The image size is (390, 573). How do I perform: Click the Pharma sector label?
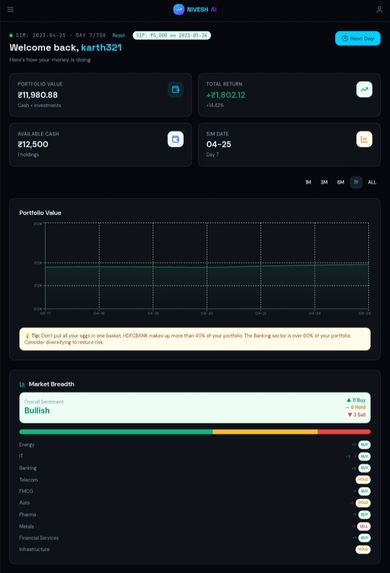(27, 515)
